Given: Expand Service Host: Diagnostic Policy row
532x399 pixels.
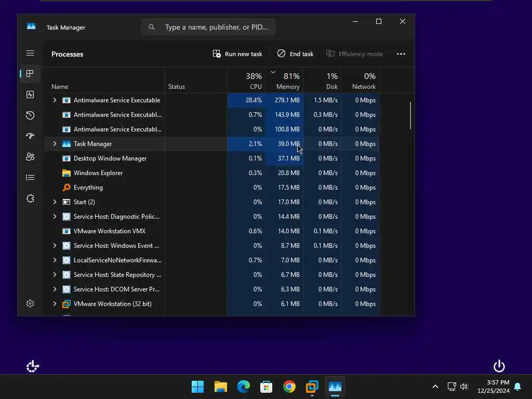Looking at the screenshot, I should 55,217.
